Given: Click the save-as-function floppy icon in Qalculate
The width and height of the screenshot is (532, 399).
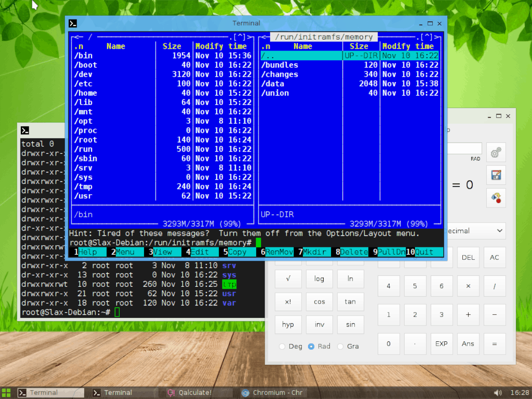Looking at the screenshot, I should tap(495, 175).
